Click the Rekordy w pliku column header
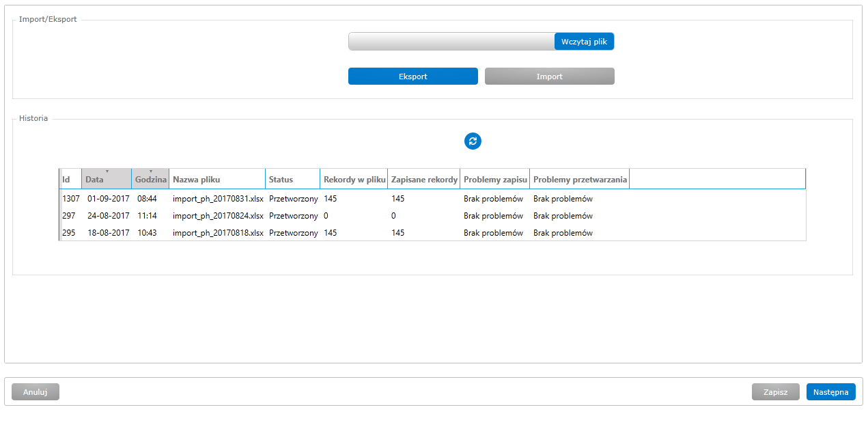Image resolution: width=868 pixels, height=429 pixels. [354, 179]
